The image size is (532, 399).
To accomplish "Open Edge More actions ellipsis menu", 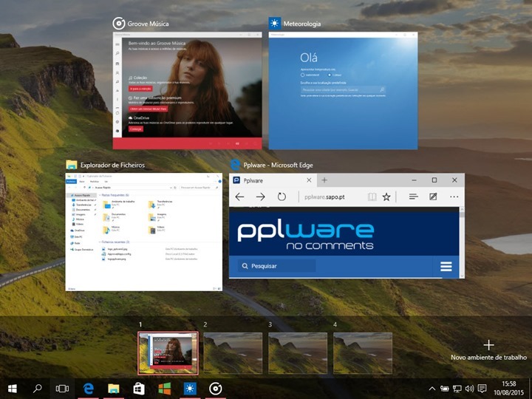I will tap(454, 197).
